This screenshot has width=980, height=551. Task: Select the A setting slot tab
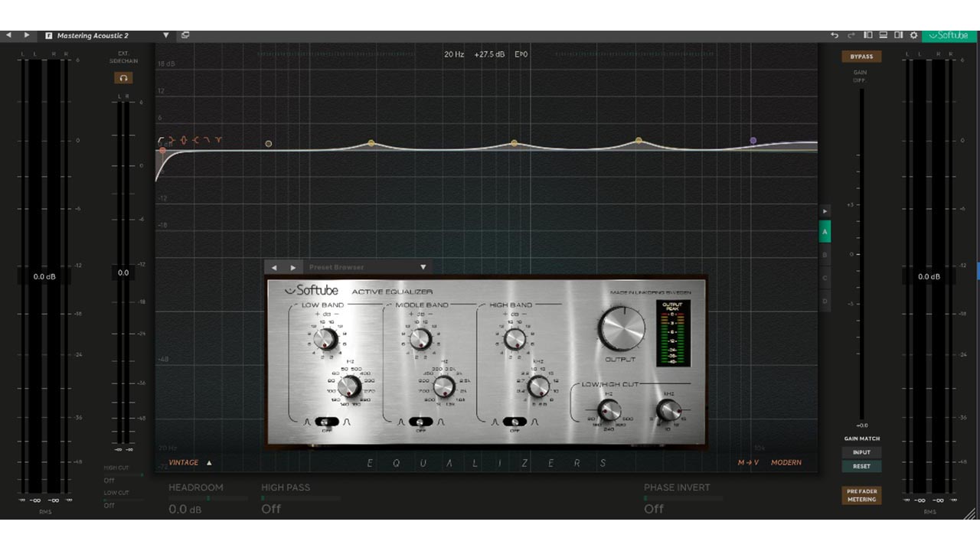(825, 231)
